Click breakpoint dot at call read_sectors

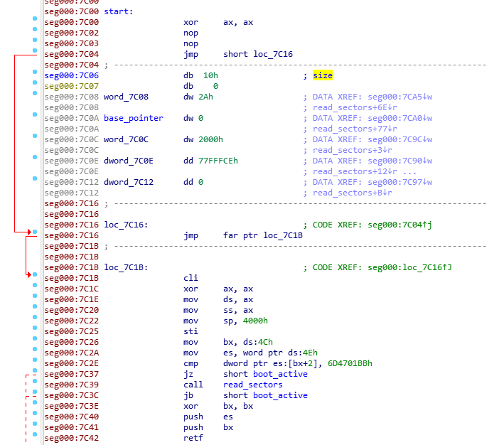(35, 381)
